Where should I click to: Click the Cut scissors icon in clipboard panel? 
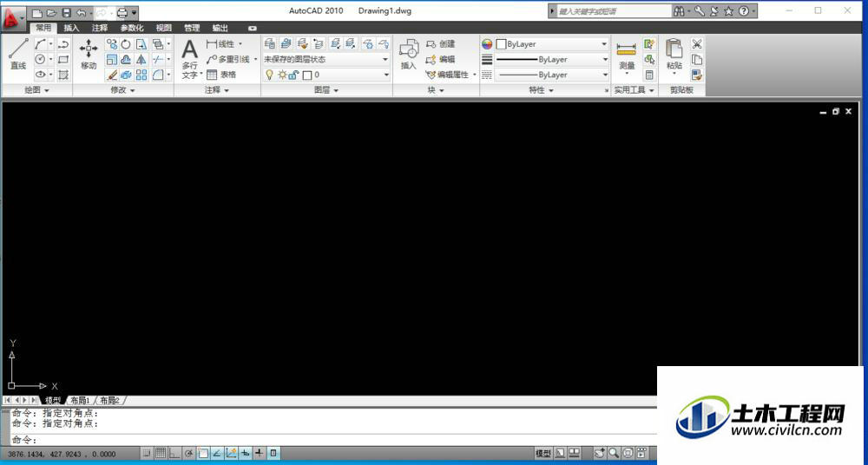click(697, 43)
